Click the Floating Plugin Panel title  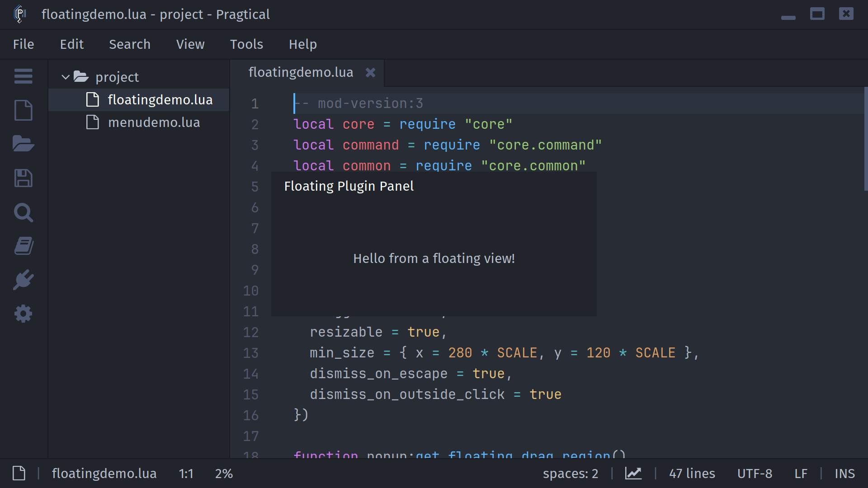pos(349,186)
